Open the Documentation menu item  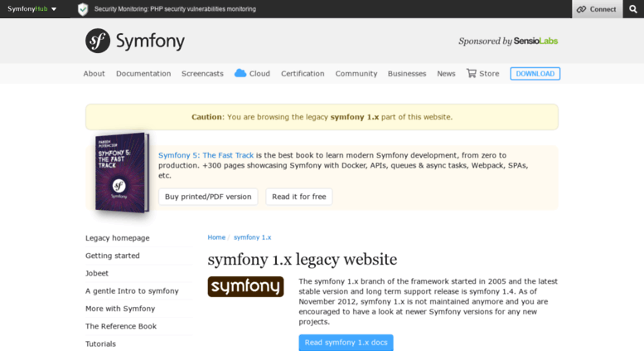tap(143, 74)
